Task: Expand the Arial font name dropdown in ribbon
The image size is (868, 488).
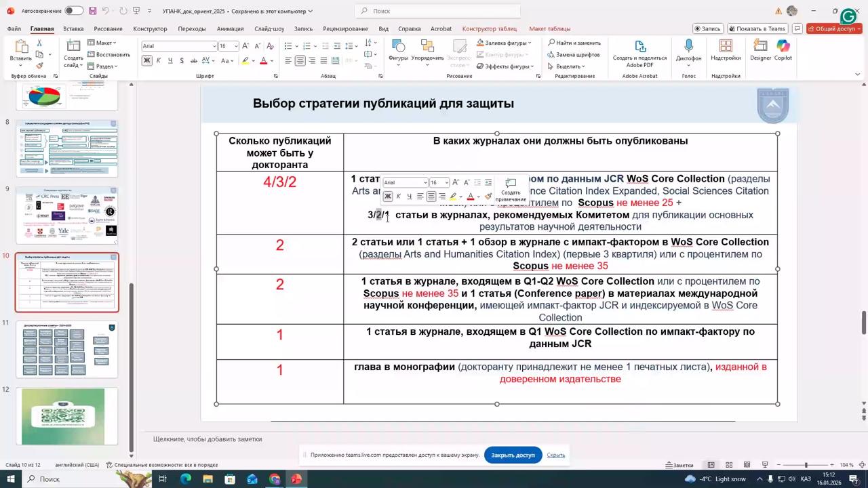Action: pos(214,46)
